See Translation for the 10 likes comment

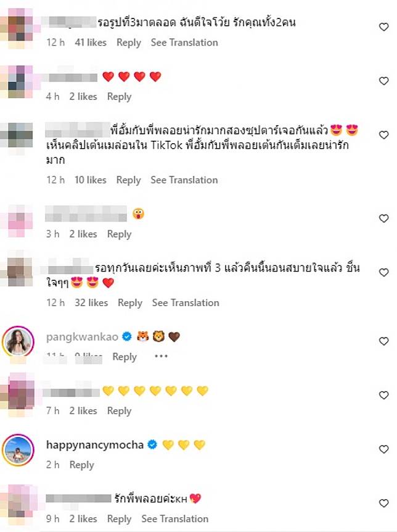click(184, 180)
